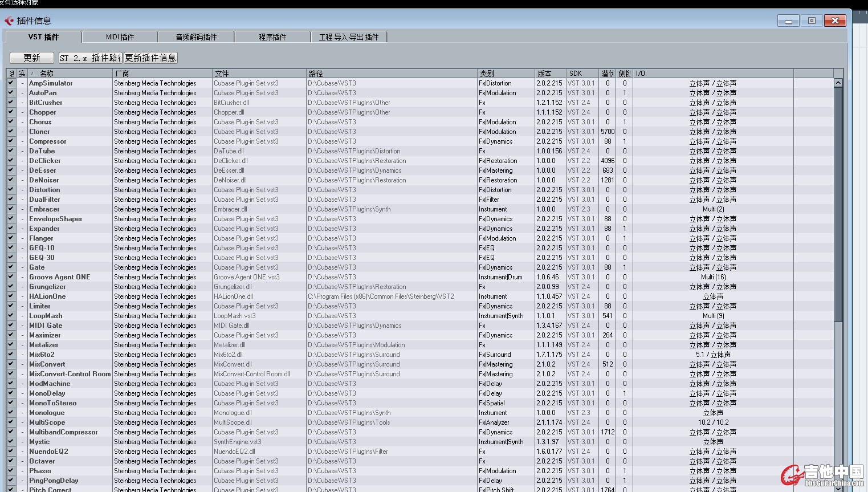The width and height of the screenshot is (868, 492).
Task: Open the 工程导入-导出插件 tab
Action: point(349,37)
